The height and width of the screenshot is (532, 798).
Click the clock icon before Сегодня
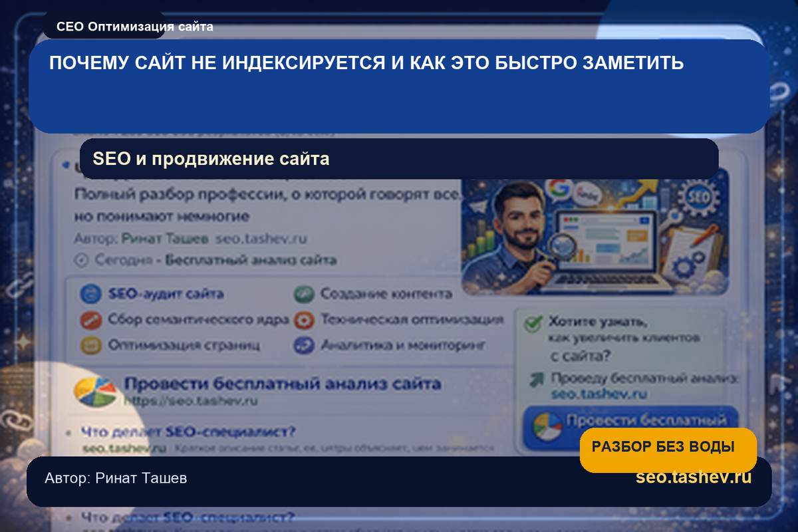pyautogui.click(x=82, y=261)
